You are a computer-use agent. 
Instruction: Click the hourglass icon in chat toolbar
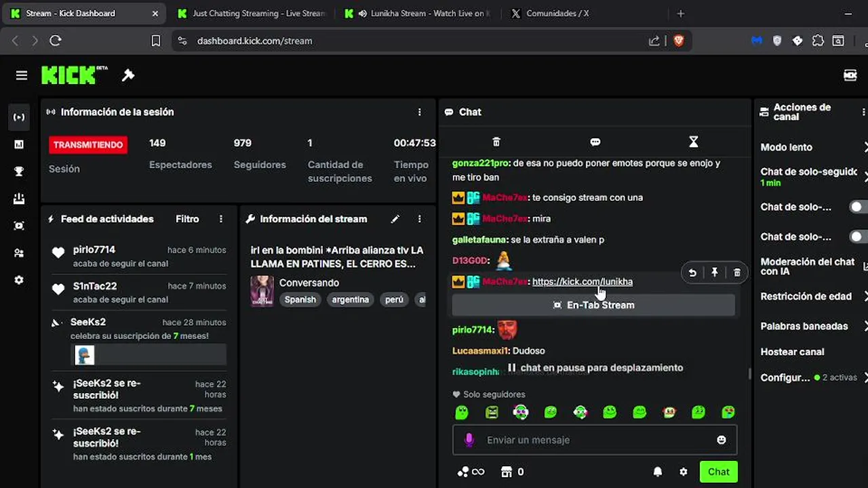tap(693, 142)
